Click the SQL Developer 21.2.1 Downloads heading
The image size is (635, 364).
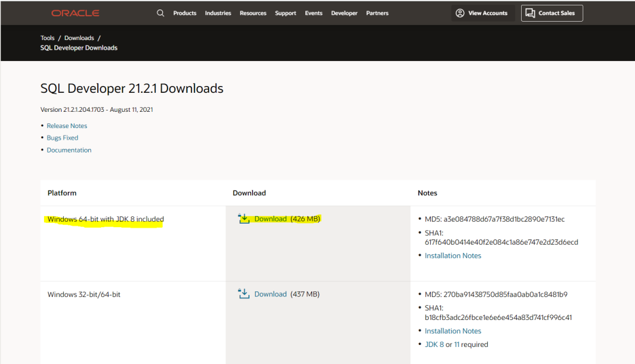coord(132,88)
